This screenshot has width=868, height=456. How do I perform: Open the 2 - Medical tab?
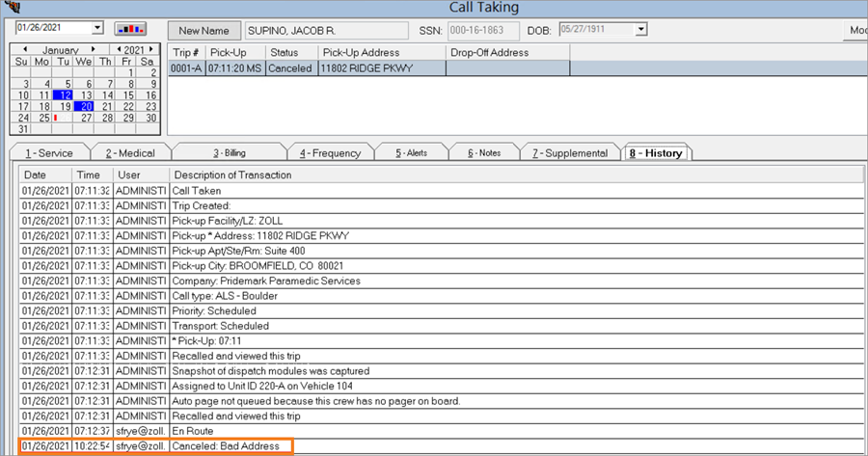130,152
